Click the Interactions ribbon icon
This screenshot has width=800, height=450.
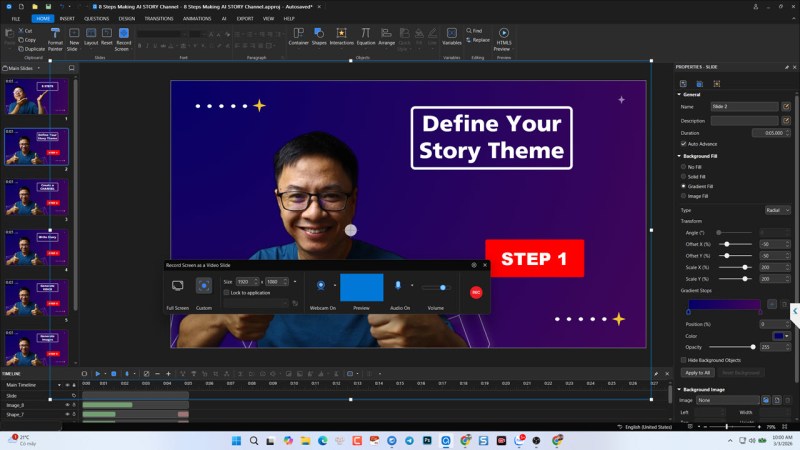(342, 35)
